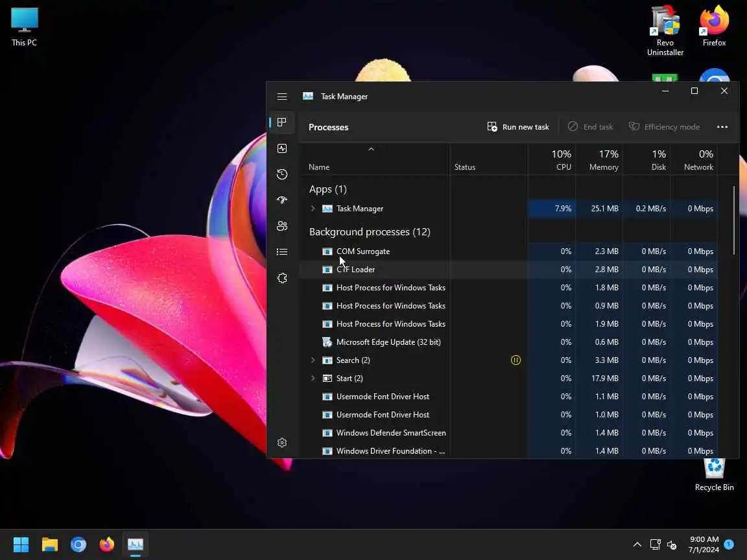Select Usermode Font Driver Host using 1.1 MB
Viewport: 747px width, 560px height.
pos(508,397)
